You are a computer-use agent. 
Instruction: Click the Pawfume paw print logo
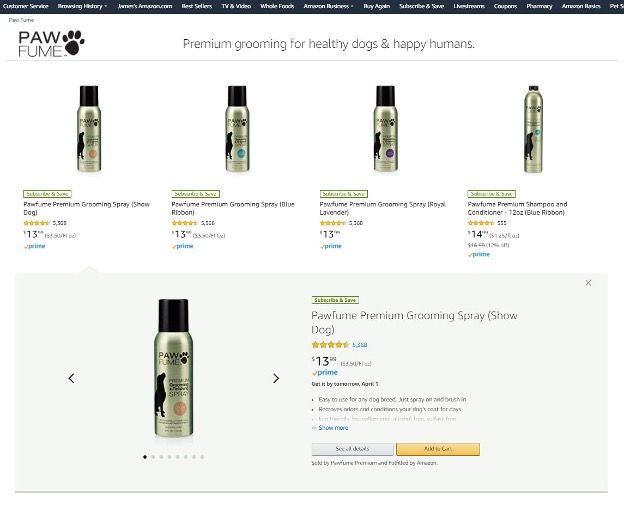(51, 43)
